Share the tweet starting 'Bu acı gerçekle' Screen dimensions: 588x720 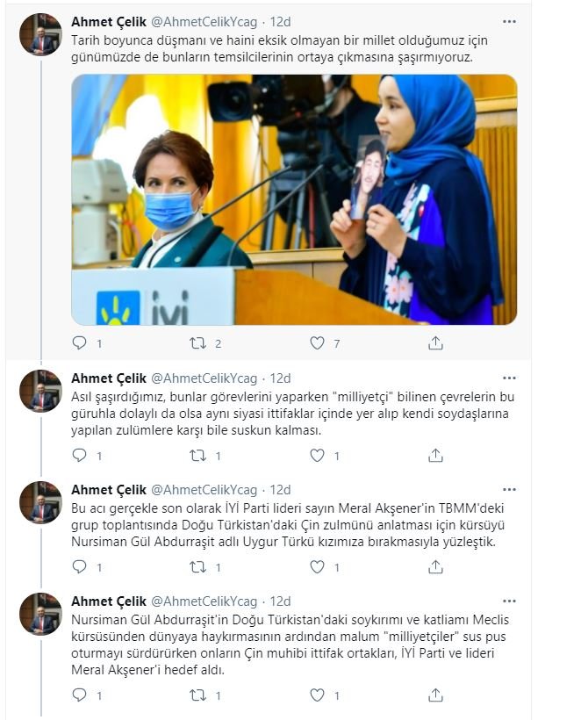435,567
